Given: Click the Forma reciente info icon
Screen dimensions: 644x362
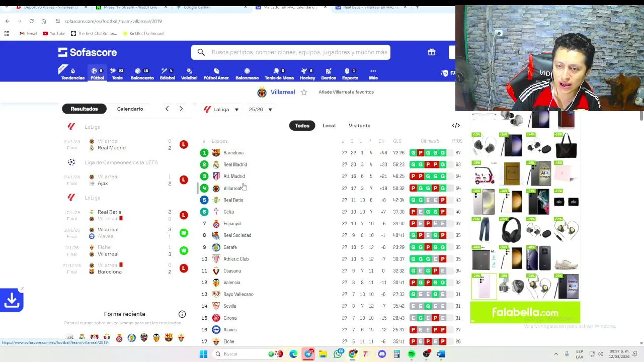Looking at the screenshot, I should click(182, 314).
